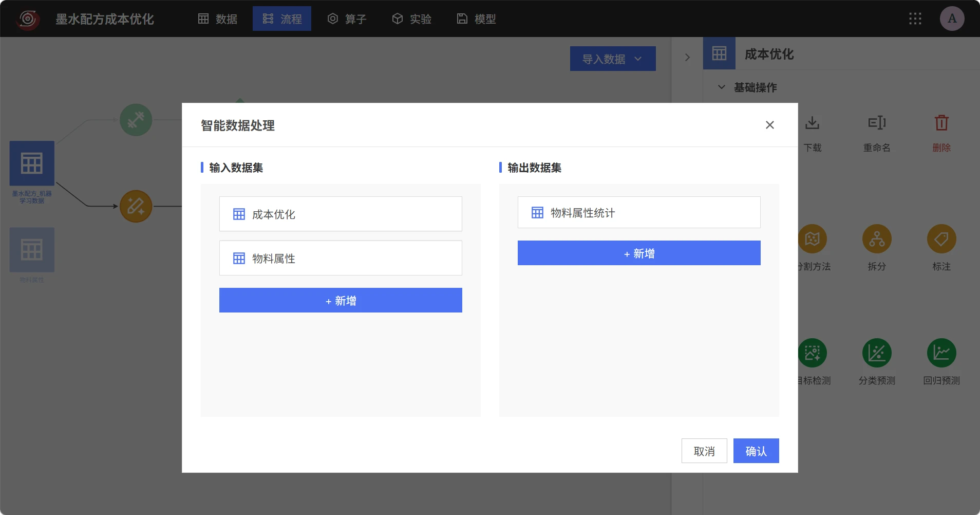The image size is (980, 515).
Task: Select the 物料属性统计 output dataset
Action: click(639, 212)
